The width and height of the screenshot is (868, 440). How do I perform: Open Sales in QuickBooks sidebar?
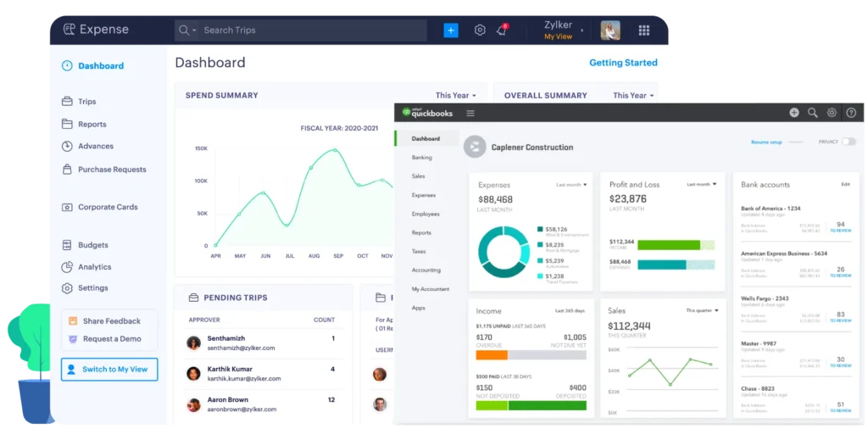pos(419,176)
